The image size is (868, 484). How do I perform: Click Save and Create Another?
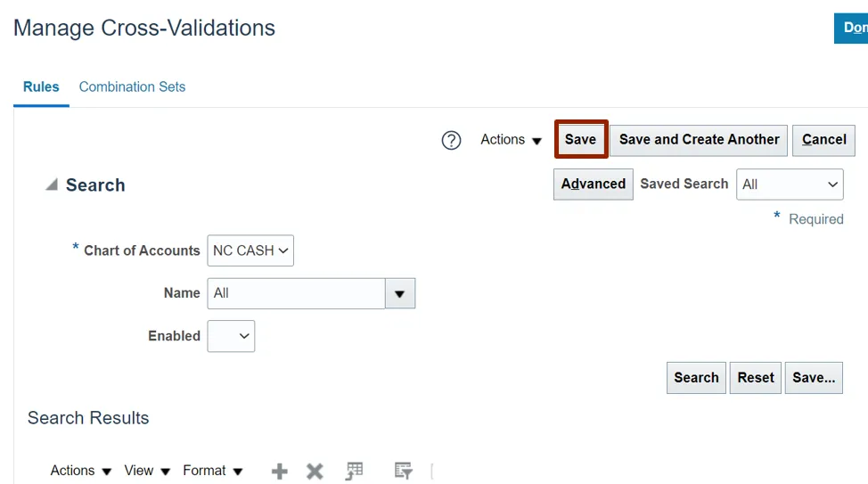click(x=699, y=140)
